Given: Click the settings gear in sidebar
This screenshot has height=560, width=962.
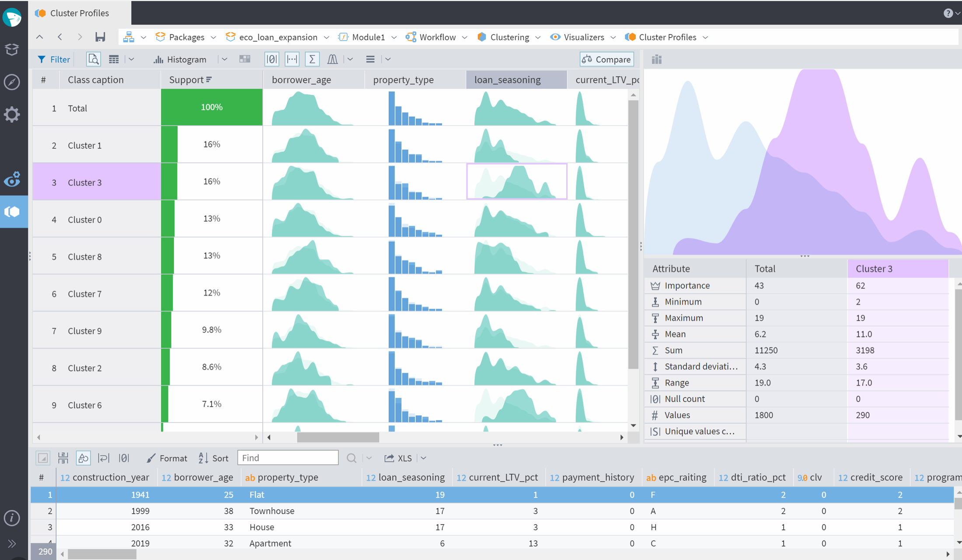Looking at the screenshot, I should 12,115.
